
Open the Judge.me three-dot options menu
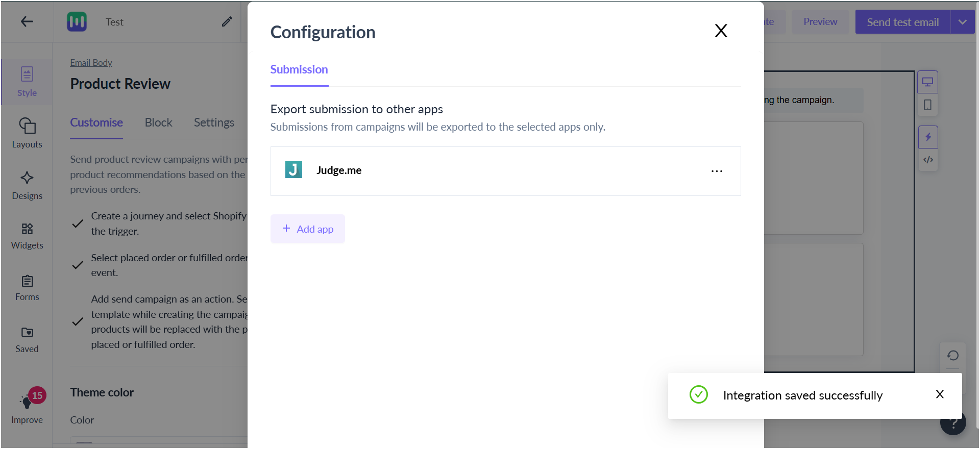[717, 171]
